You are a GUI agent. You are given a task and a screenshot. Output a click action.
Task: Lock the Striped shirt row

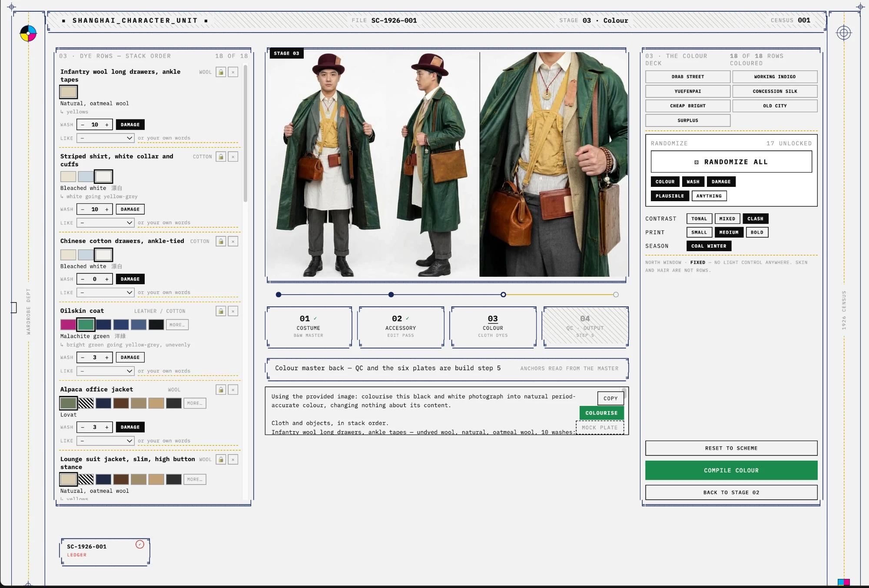pos(221,156)
